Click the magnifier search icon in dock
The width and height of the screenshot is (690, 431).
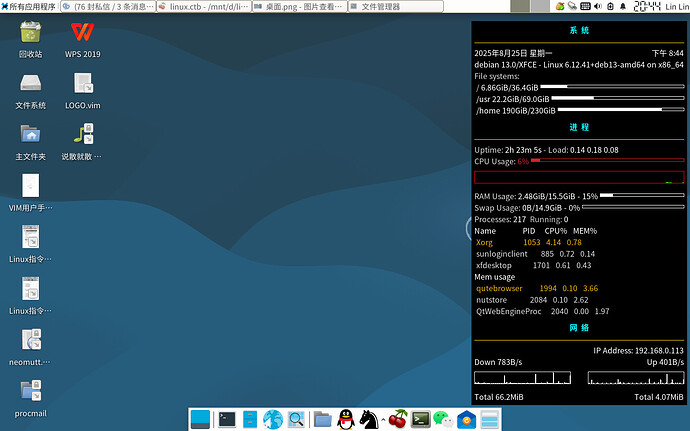click(x=296, y=420)
